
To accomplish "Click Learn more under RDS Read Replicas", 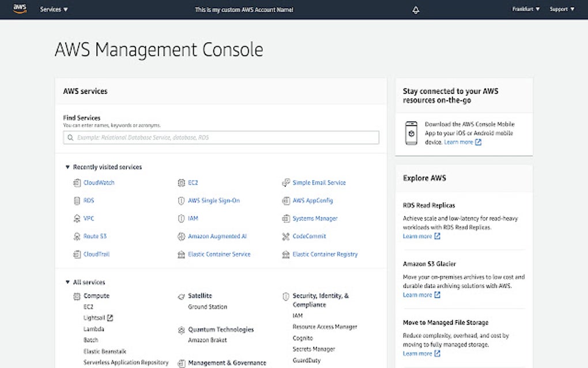I will pos(418,236).
